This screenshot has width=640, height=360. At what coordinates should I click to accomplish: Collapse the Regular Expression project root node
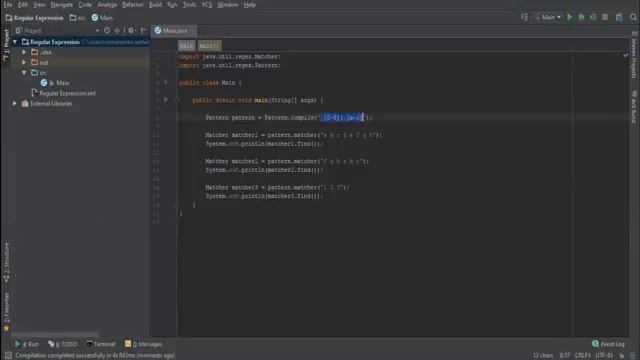tap(15, 42)
